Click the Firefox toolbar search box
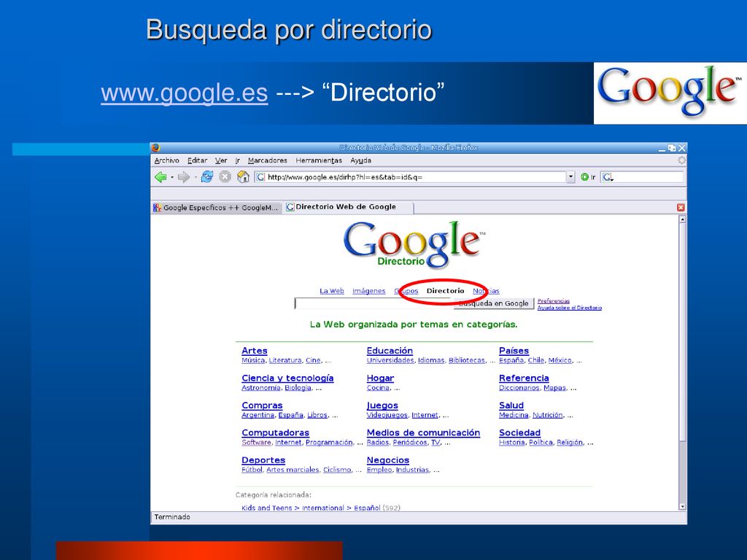The height and width of the screenshot is (560, 747). [642, 177]
